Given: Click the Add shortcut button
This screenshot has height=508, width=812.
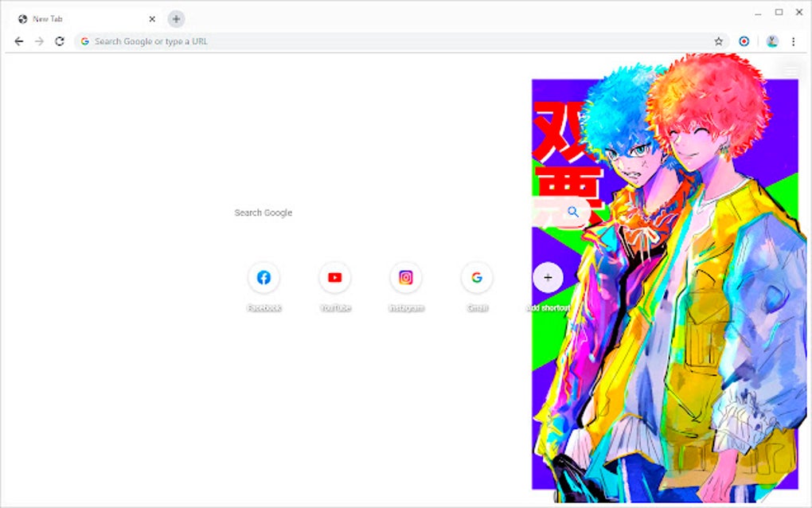Looking at the screenshot, I should [548, 287].
